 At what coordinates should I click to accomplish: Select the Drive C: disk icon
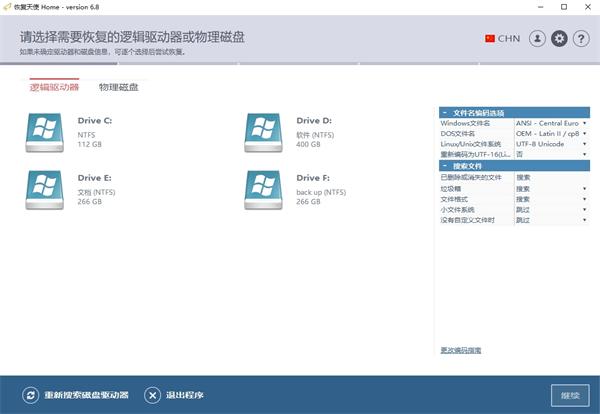(44, 130)
